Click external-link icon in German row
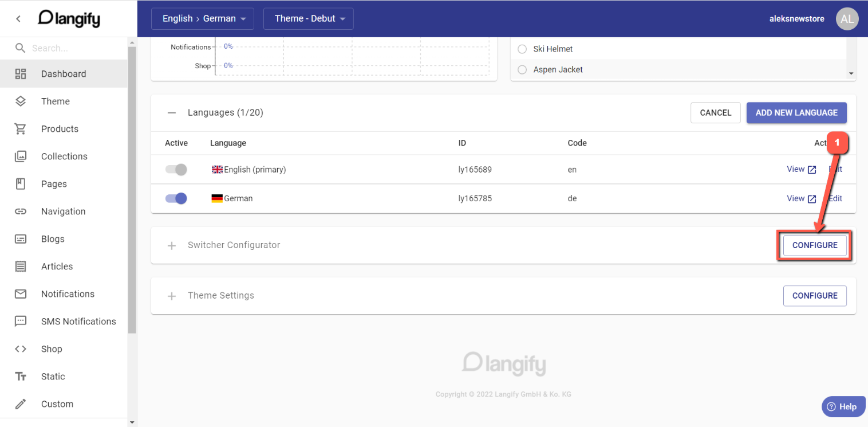The image size is (868, 427). point(812,199)
